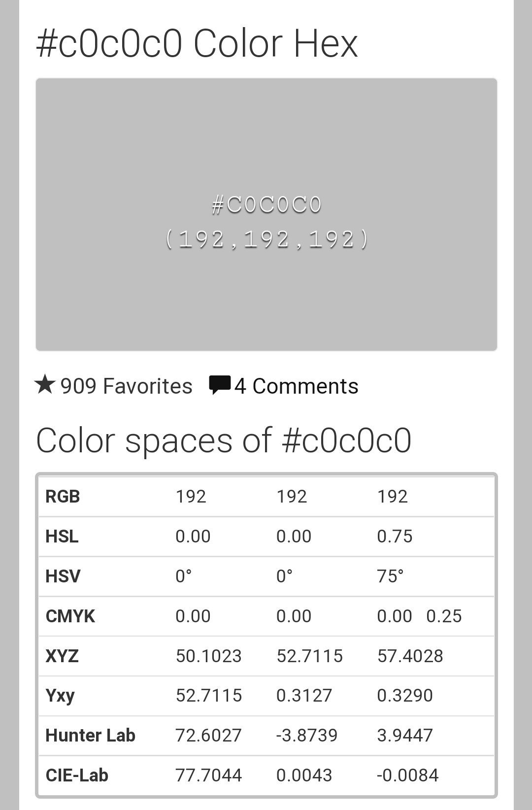Click the XYZ value 50.1023

pyautogui.click(x=209, y=656)
